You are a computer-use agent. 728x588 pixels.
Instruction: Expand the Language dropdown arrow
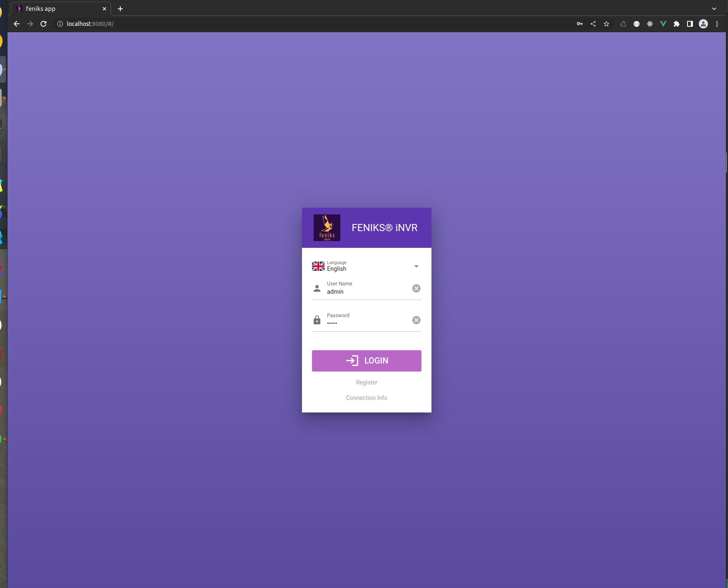click(x=416, y=266)
